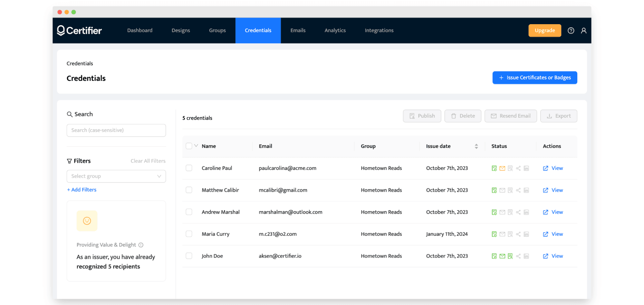Click Caroline Paul's published certificate status icon

click(x=494, y=168)
